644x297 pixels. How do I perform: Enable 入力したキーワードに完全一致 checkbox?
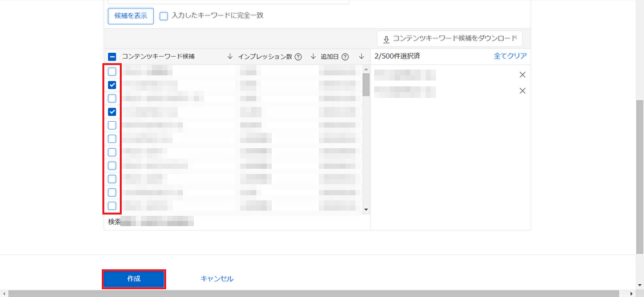[164, 16]
